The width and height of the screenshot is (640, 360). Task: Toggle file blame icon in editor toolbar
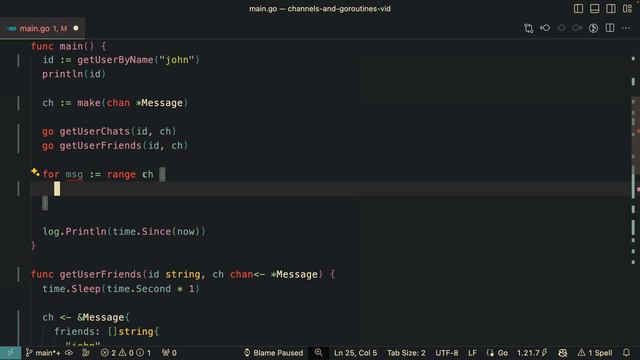tap(593, 28)
